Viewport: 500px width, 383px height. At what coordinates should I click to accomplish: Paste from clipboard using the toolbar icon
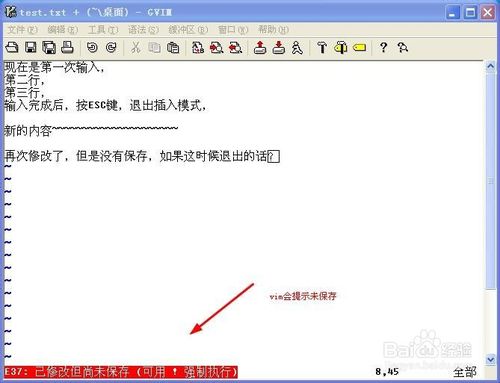[x=173, y=48]
